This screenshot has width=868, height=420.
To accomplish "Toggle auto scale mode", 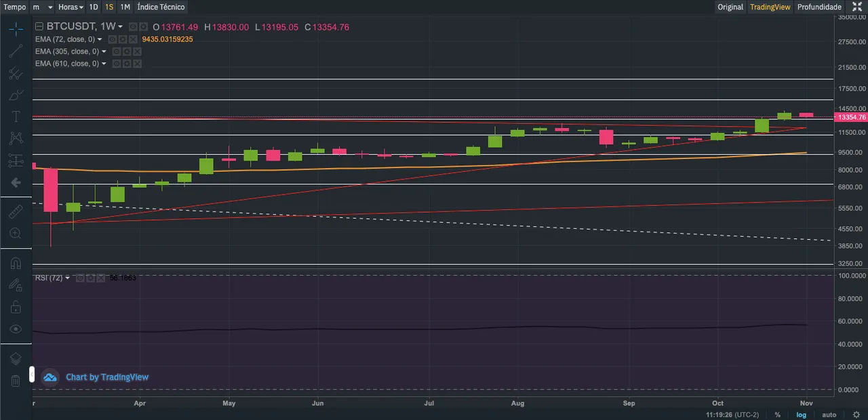I will pyautogui.click(x=829, y=415).
